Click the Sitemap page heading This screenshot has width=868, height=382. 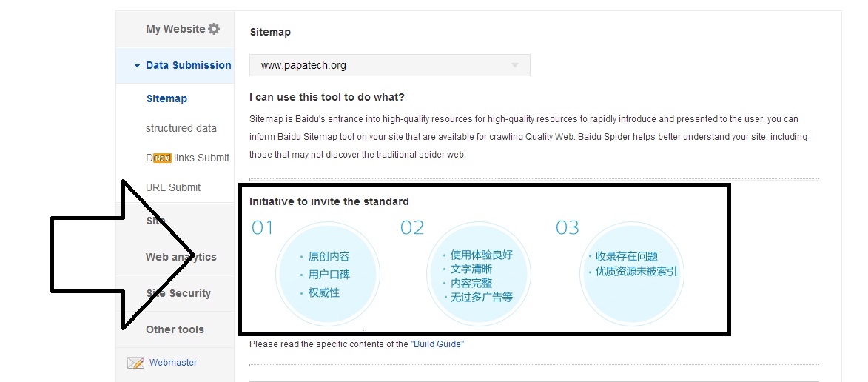pos(270,32)
